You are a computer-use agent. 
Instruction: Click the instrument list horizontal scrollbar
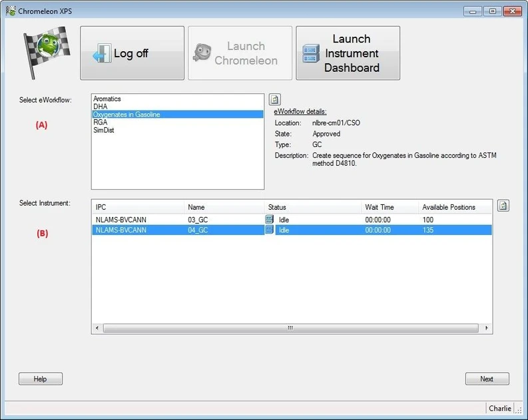point(290,328)
